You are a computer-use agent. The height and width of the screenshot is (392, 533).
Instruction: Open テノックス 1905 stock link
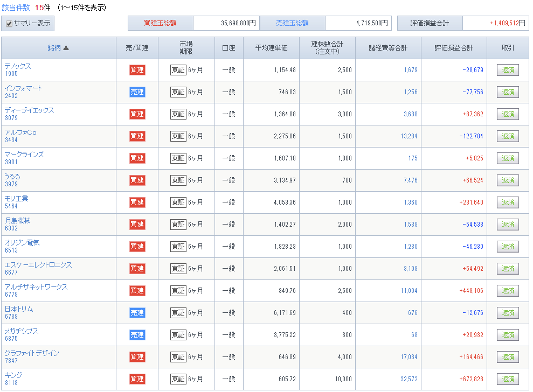(18, 69)
